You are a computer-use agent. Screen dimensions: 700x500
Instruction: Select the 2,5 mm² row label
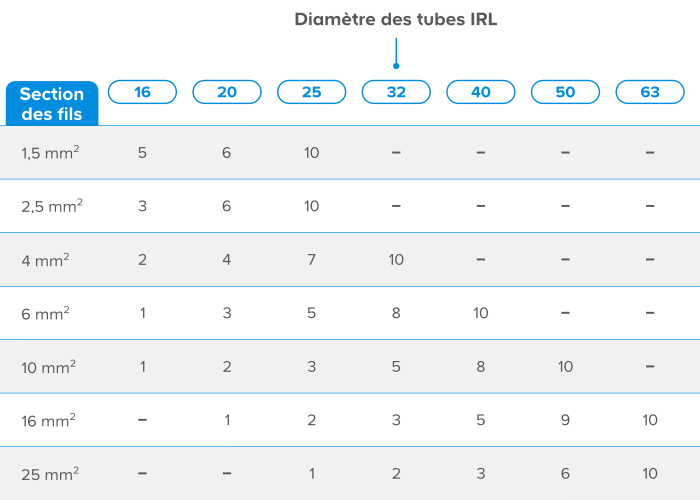[x=52, y=206]
